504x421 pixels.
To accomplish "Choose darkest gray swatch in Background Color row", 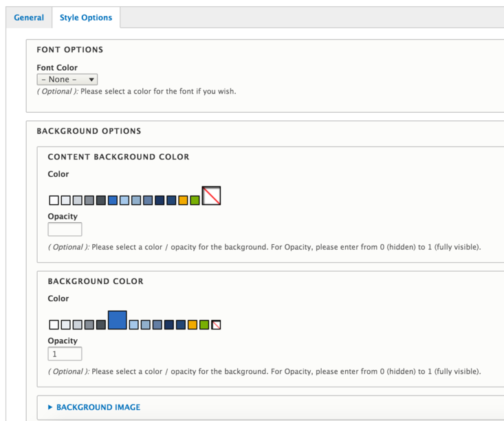I will click(101, 325).
